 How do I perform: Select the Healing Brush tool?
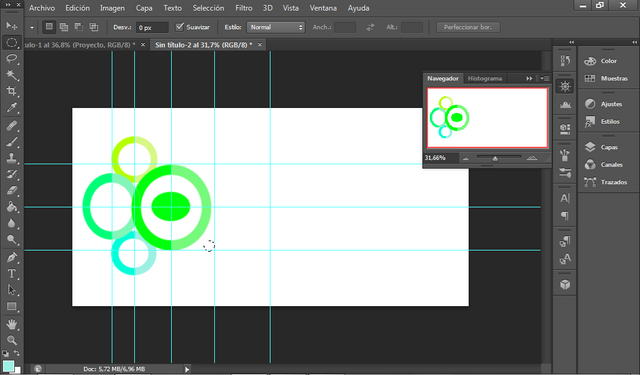[11, 125]
